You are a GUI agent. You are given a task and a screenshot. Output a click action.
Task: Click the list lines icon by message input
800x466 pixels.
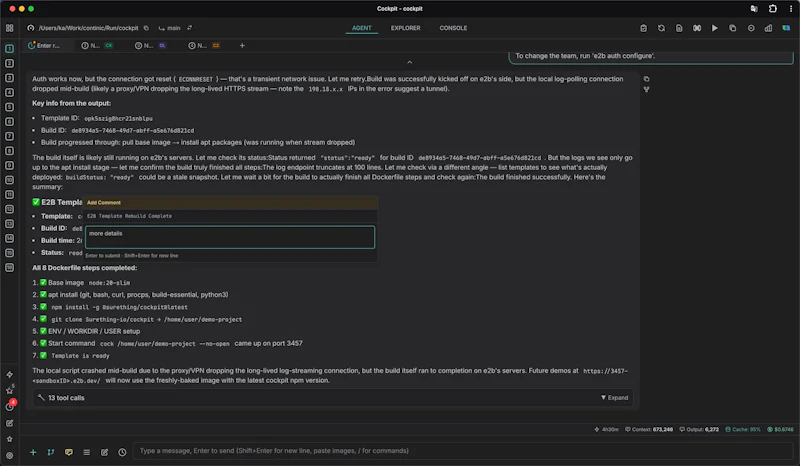[x=87, y=452]
